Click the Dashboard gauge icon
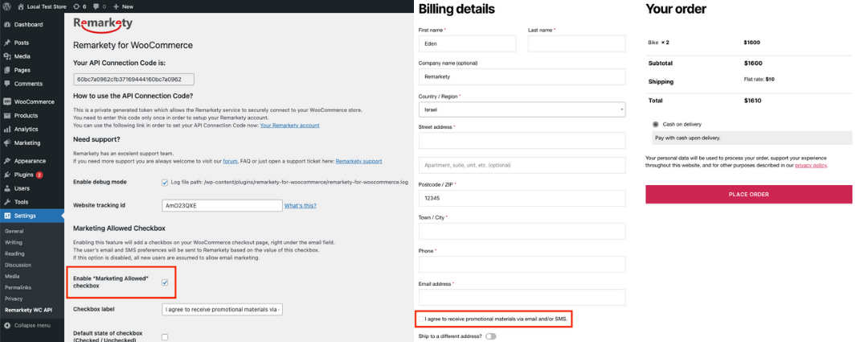 click(7, 24)
